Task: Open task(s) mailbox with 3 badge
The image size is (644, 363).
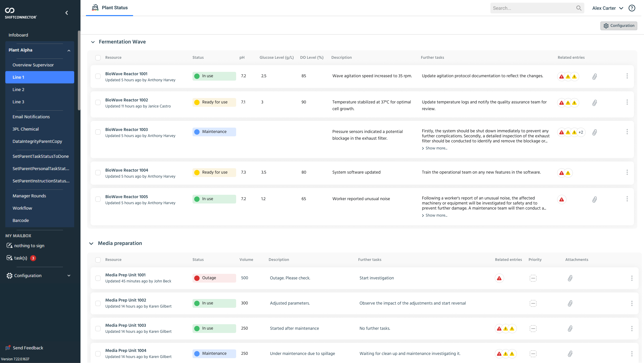Action: point(21,258)
